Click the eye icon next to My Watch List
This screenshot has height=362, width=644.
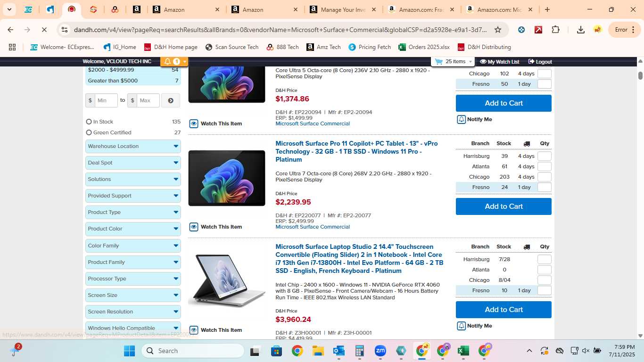coord(483,62)
